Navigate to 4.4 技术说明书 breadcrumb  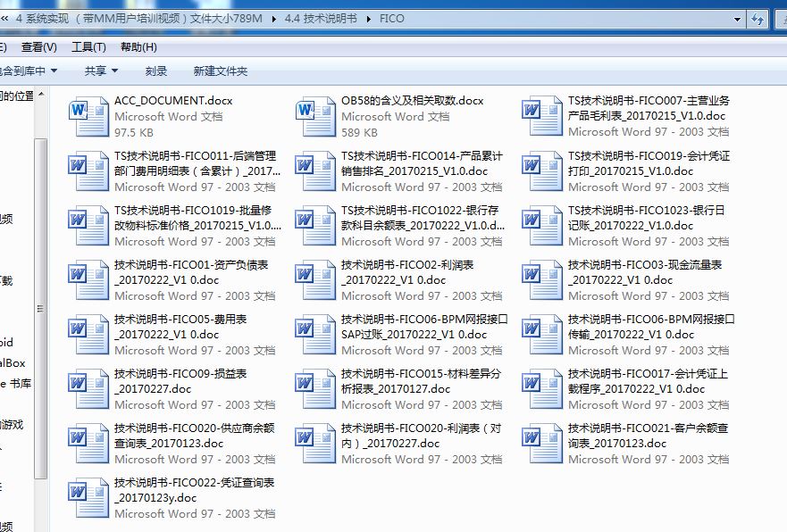321,19
